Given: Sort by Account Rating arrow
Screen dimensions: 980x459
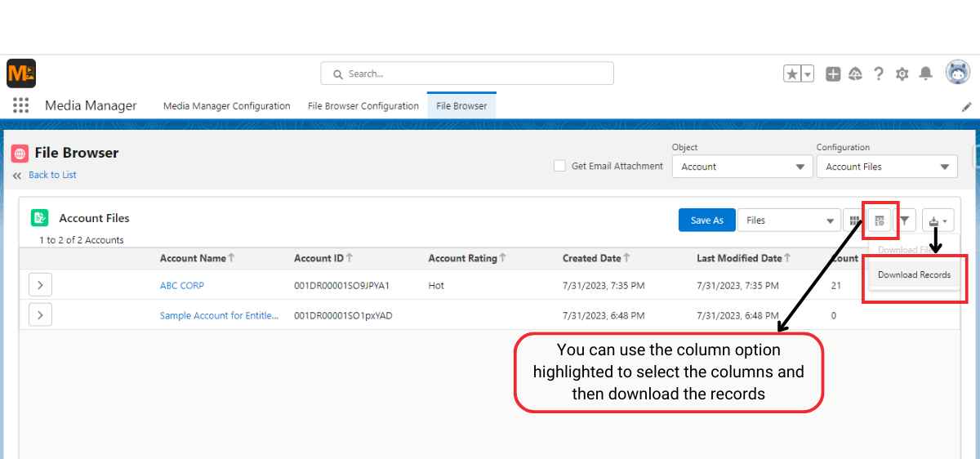Looking at the screenshot, I should pos(503,258).
